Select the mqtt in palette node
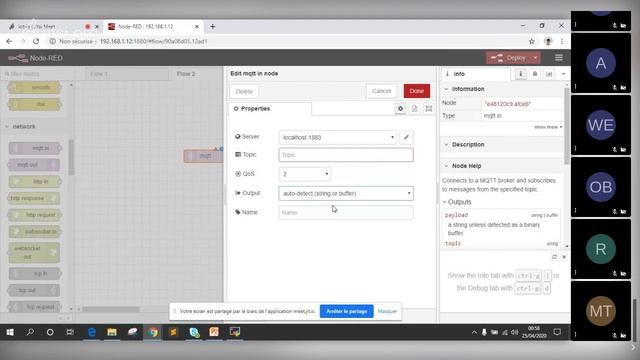Viewport: 640px width, 360px height. click(35, 148)
